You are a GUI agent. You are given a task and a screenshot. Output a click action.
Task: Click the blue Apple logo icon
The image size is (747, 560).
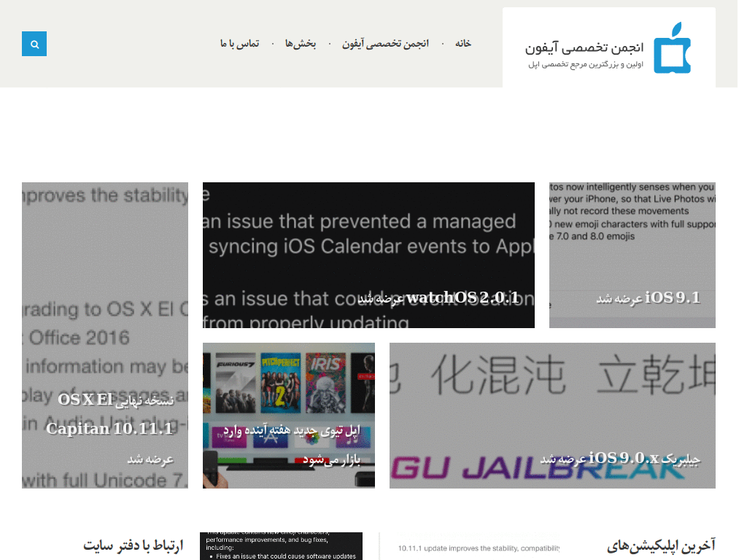click(x=672, y=47)
